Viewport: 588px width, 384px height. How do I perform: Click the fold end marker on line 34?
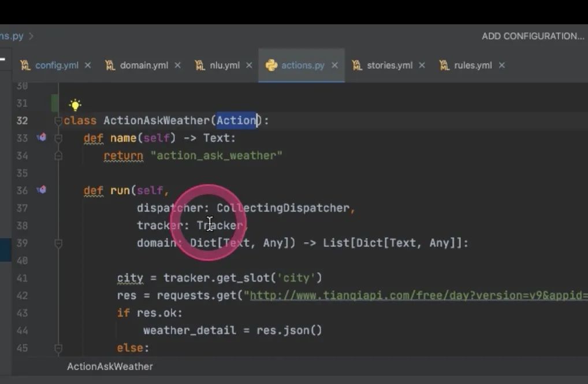coord(58,156)
